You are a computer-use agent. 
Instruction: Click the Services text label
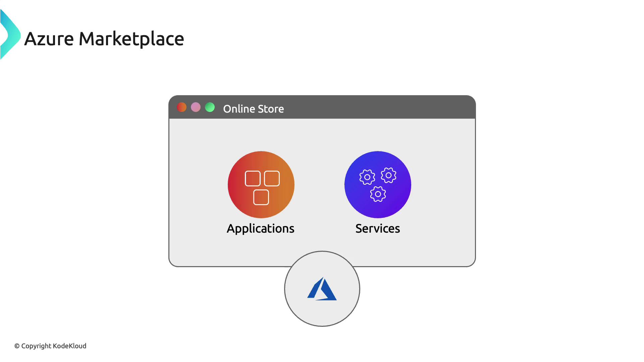click(378, 229)
